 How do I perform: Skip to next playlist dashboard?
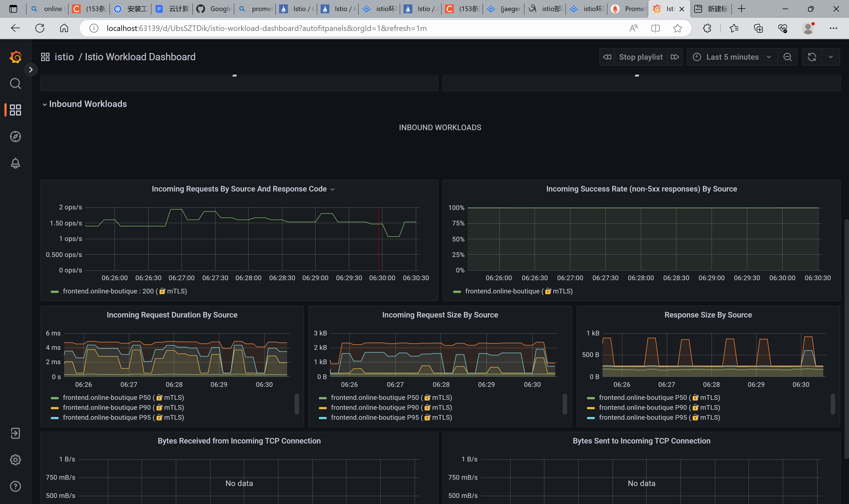click(675, 57)
